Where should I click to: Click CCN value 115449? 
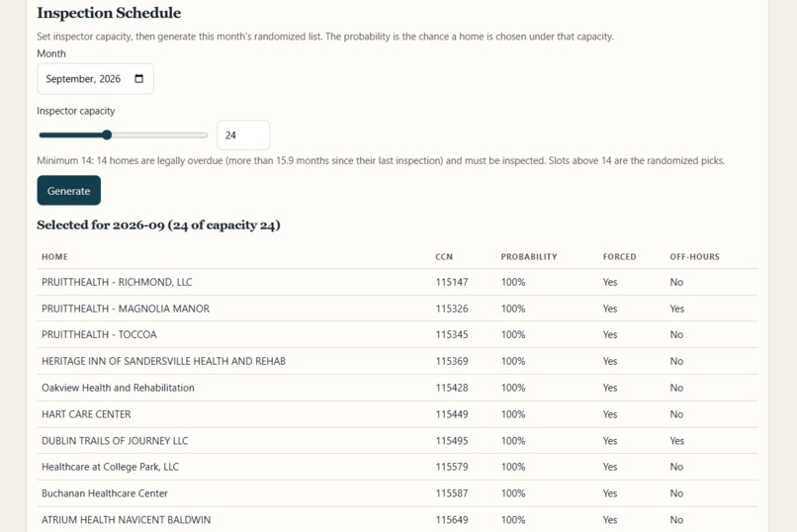click(451, 414)
